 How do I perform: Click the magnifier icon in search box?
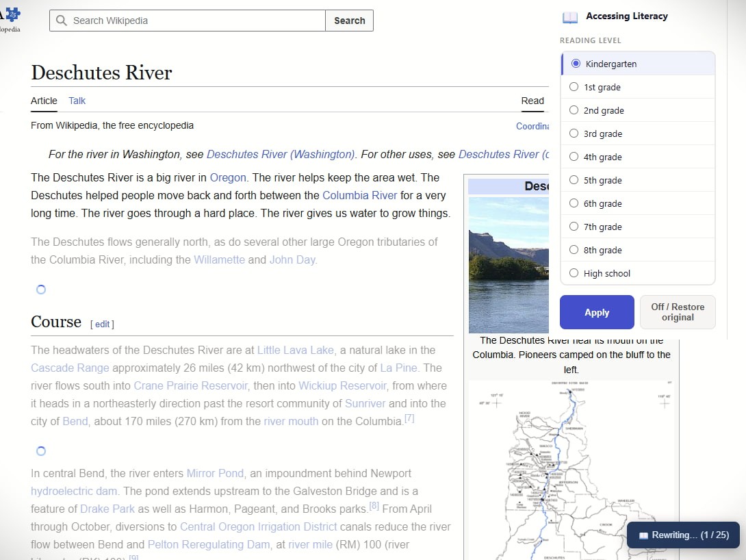62,21
